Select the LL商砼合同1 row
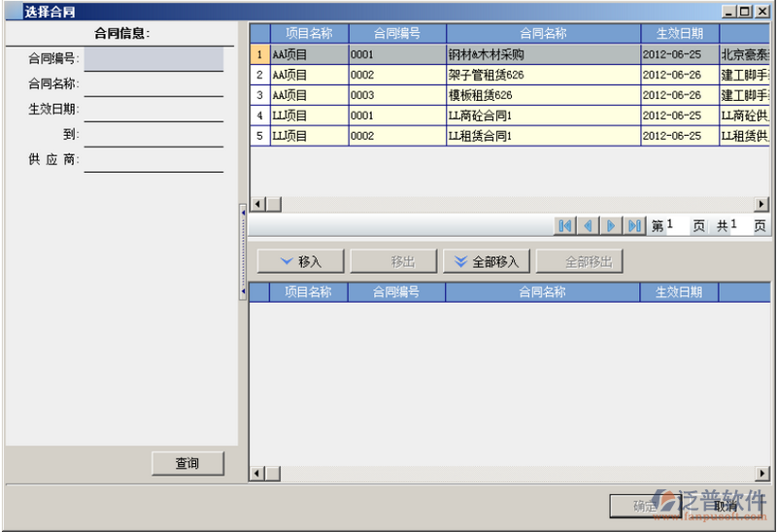 pos(543,116)
